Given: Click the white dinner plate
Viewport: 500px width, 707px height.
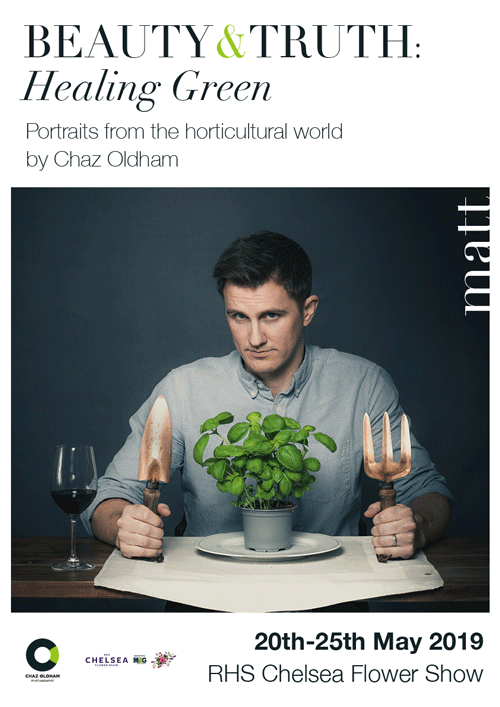Looking at the screenshot, I should click(268, 546).
